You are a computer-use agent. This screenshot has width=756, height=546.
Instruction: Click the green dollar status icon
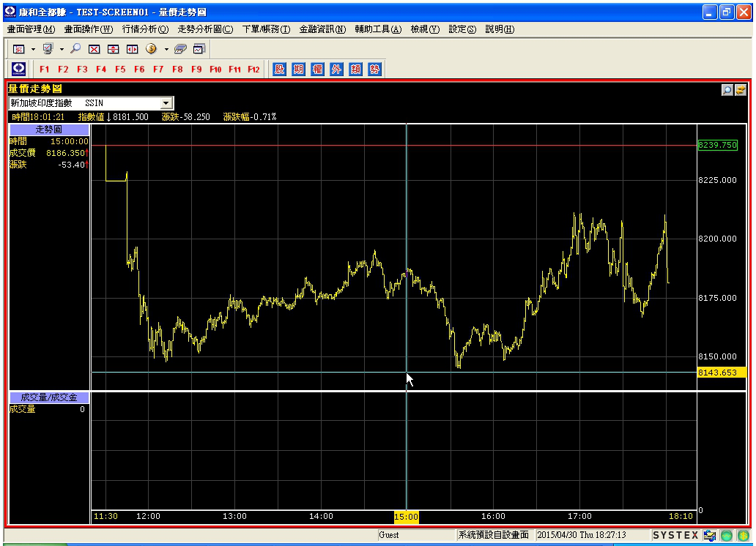tap(743, 536)
